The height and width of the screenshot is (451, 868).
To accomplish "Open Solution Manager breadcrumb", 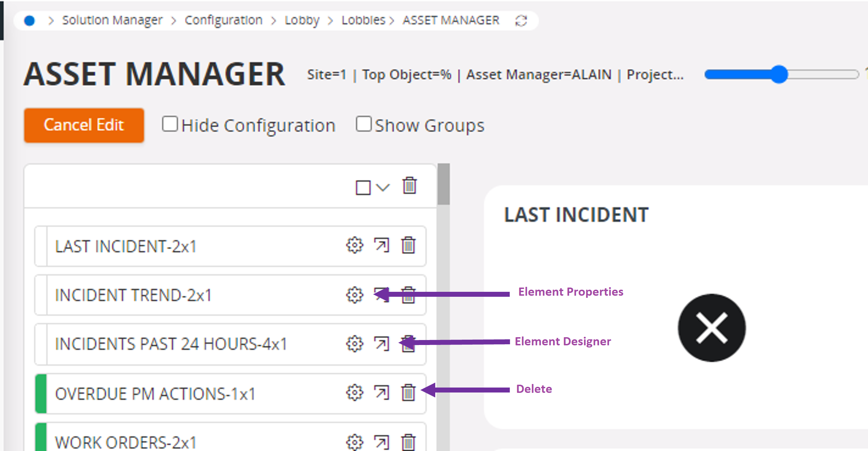I will (x=112, y=20).
